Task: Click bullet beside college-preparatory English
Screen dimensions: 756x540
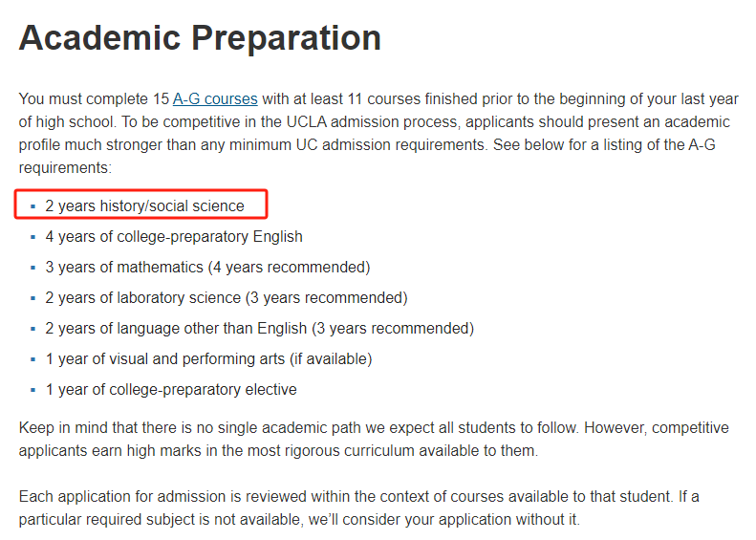Action: coord(32,237)
